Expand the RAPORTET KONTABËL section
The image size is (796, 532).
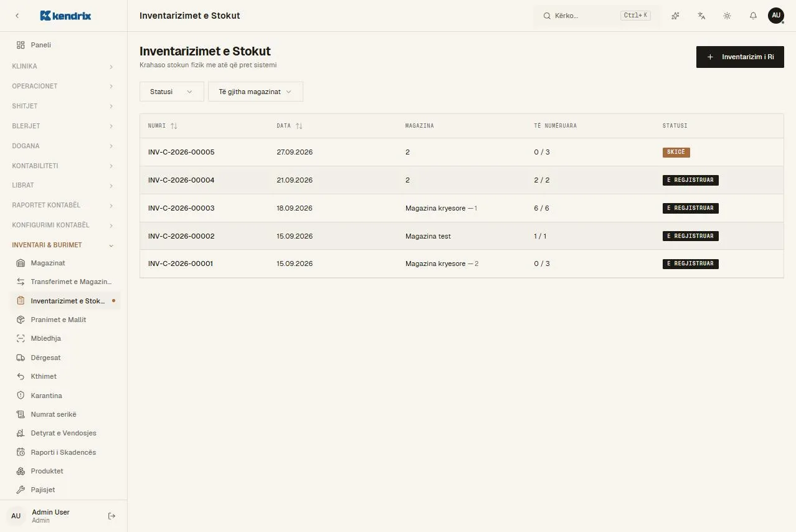tap(64, 205)
